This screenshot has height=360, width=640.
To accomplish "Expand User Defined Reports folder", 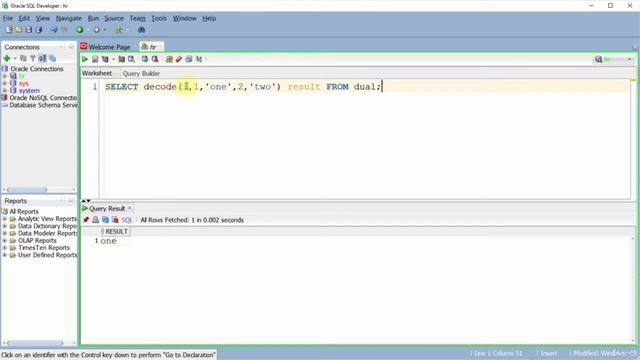I will tap(5, 255).
